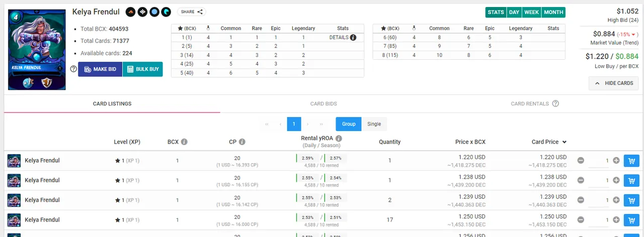The height and width of the screenshot is (237, 644).
Task: Sort by Price x BCX column header
Action: pos(470,142)
